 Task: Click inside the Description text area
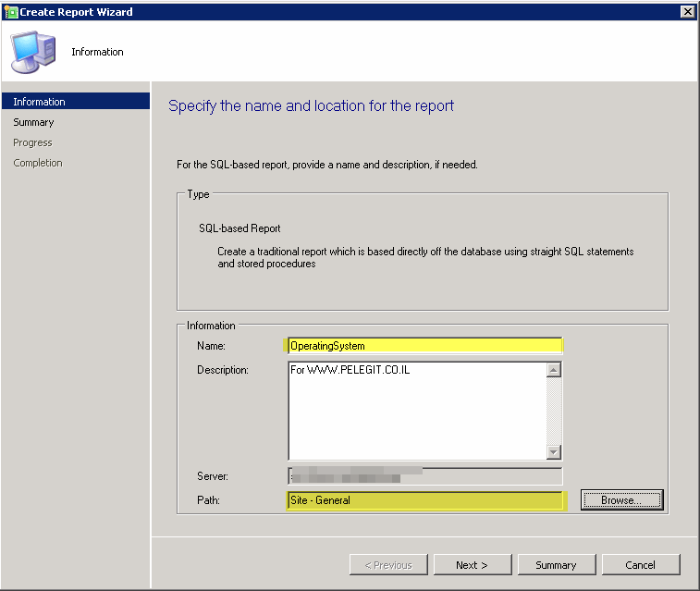(417, 411)
